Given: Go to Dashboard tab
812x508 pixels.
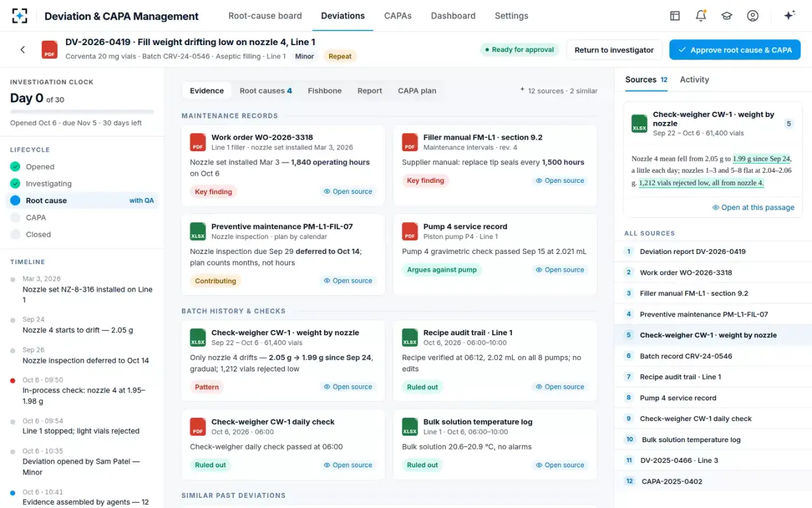Looking at the screenshot, I should (x=453, y=16).
